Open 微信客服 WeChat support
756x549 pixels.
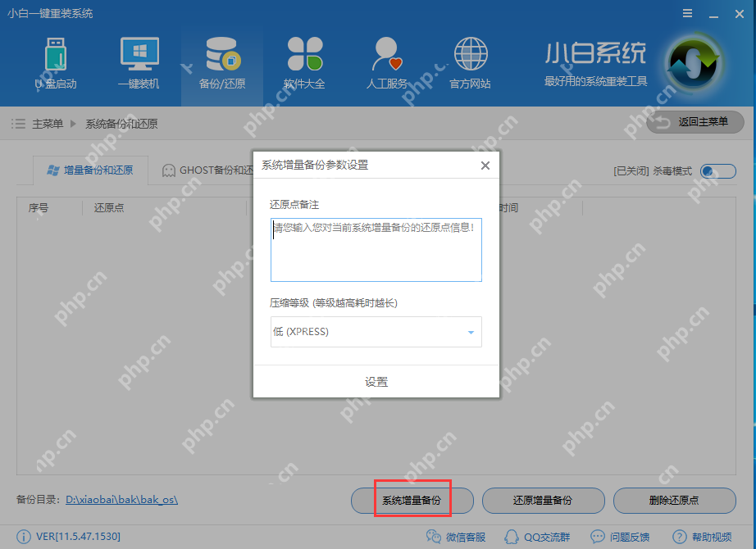click(x=456, y=537)
